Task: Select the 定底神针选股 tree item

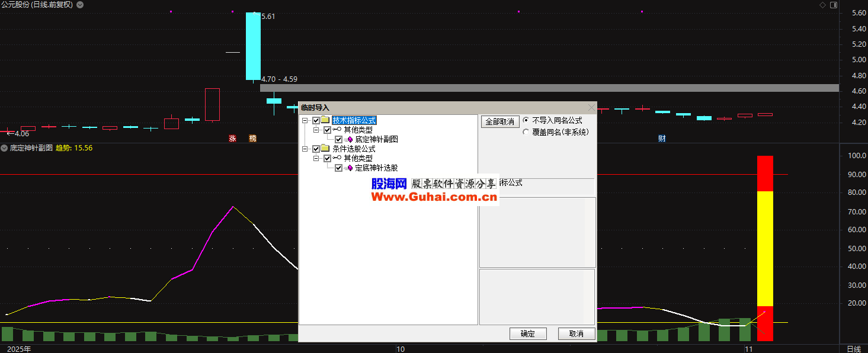Action: coord(376,168)
